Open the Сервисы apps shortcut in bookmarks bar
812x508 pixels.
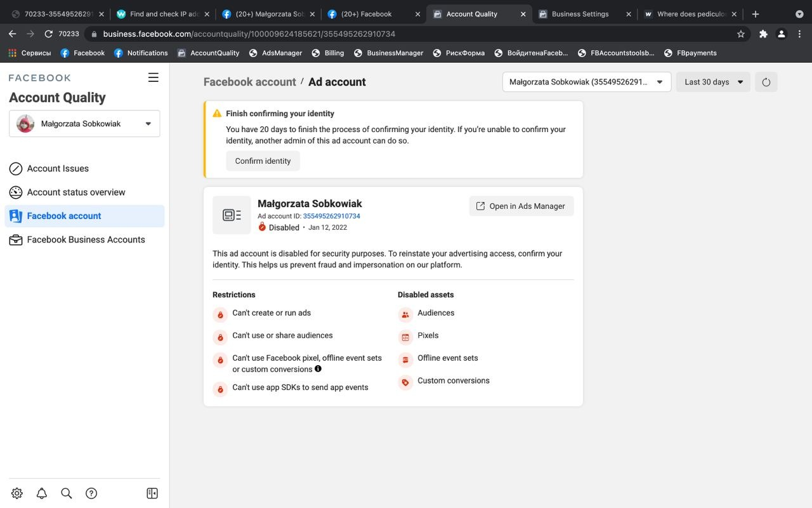click(30, 53)
